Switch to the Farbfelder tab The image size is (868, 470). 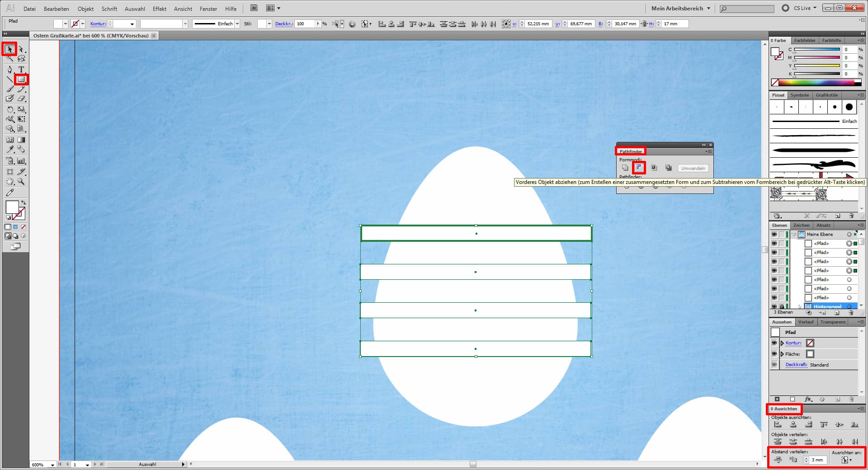[x=805, y=41]
